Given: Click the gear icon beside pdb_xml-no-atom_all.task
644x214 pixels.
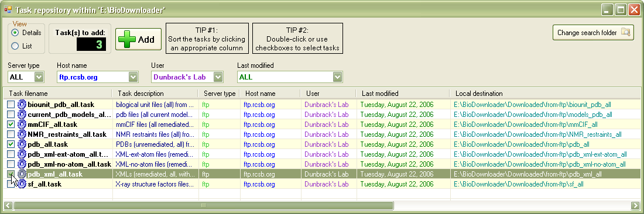Looking at the screenshot, I should (x=22, y=164).
